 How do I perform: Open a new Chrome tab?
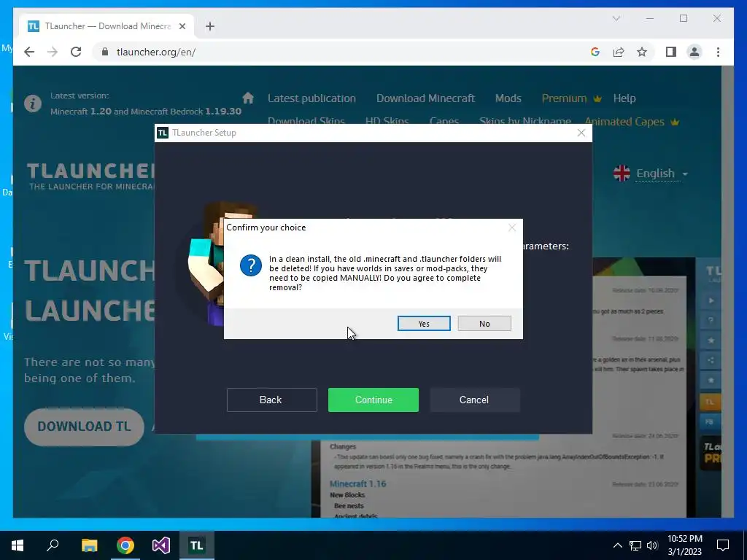[x=210, y=26]
